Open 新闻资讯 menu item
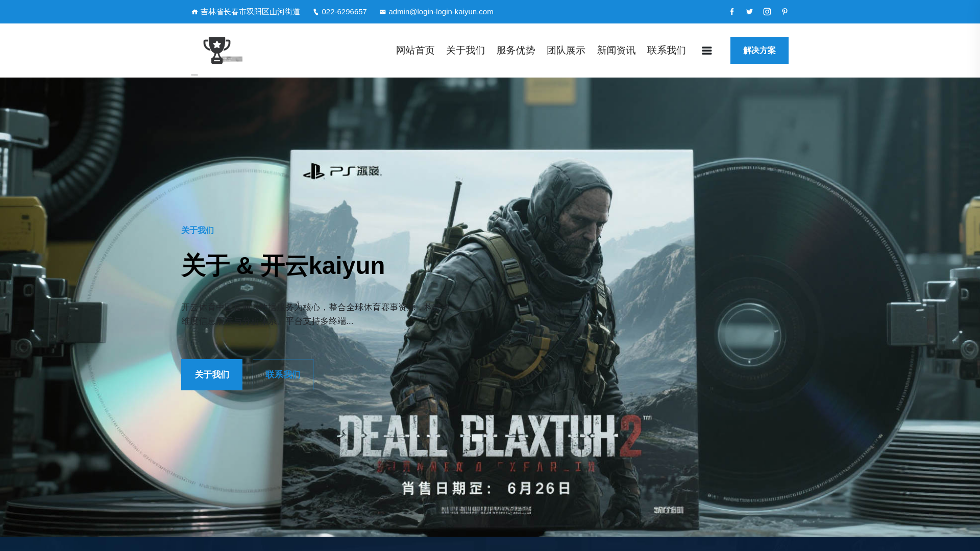The image size is (980, 551). 617,51
